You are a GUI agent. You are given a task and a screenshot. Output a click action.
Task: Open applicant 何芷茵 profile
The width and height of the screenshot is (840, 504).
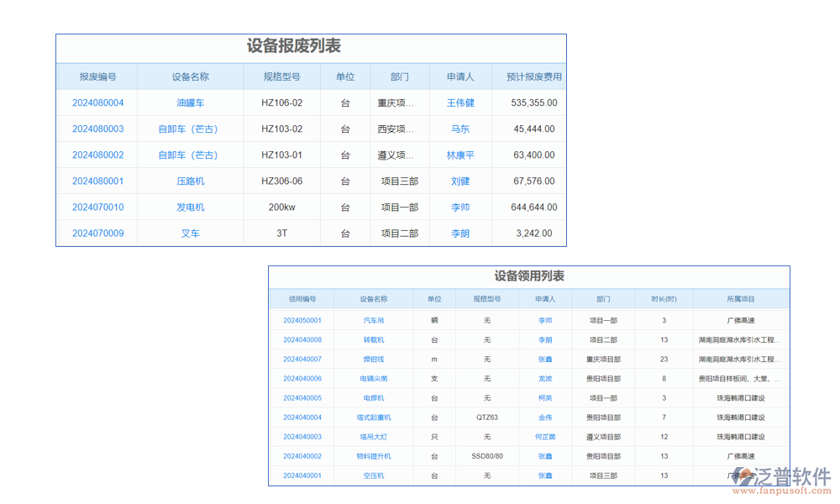pos(544,437)
